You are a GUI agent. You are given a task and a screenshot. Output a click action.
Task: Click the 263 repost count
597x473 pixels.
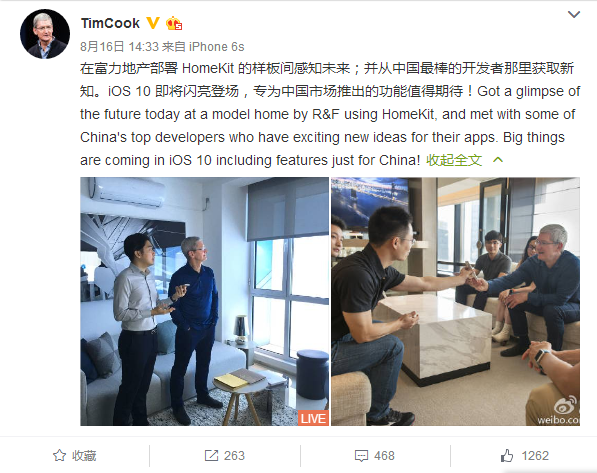(x=234, y=455)
